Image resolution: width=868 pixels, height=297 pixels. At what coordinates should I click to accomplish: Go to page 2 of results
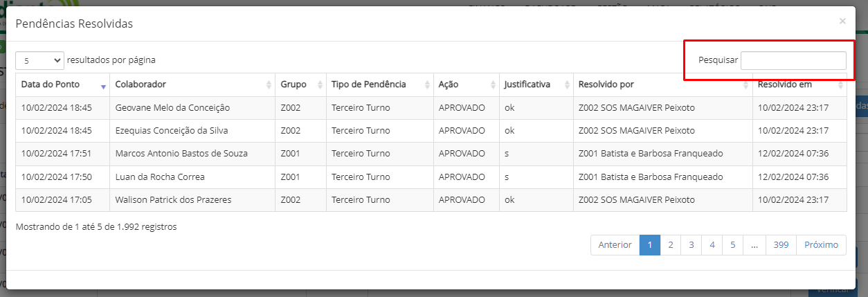tap(671, 245)
